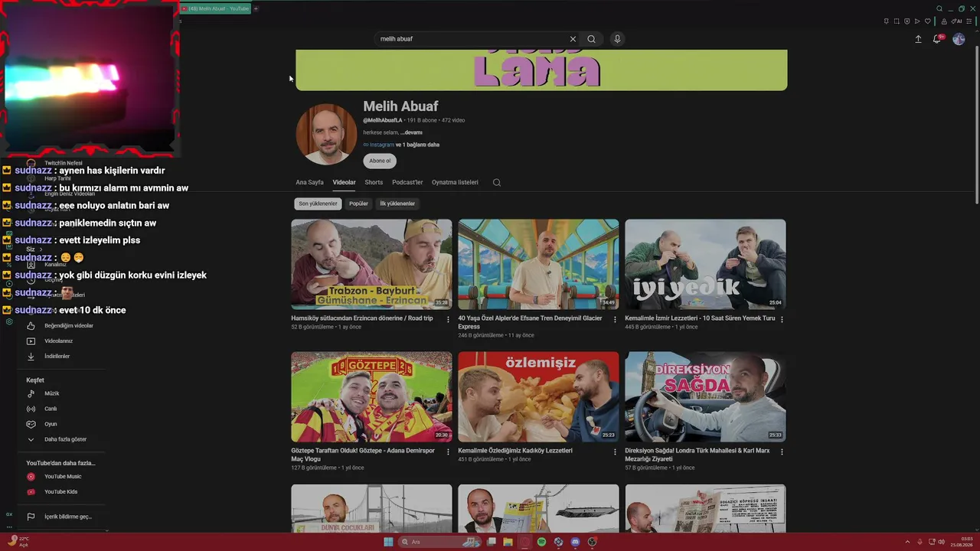980x551 pixels.
Task: Open '40 Yaşa Özel Alpler'de' video title
Action: click(x=530, y=322)
